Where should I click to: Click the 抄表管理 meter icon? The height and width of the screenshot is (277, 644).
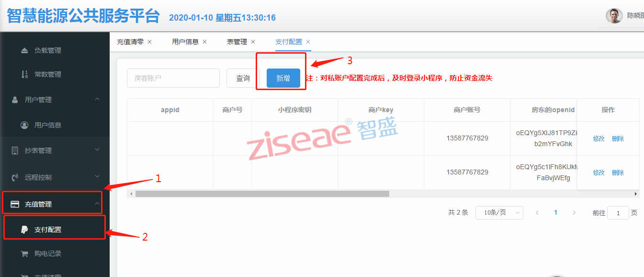click(15, 150)
